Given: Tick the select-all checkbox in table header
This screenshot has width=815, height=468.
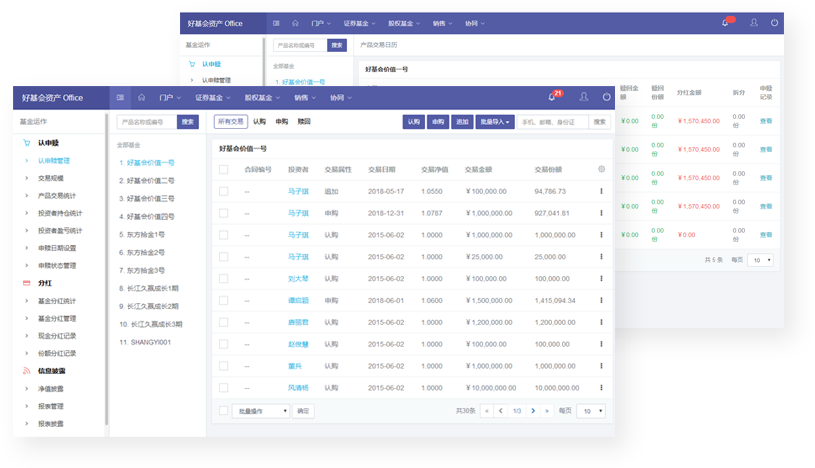Looking at the screenshot, I should 224,169.
